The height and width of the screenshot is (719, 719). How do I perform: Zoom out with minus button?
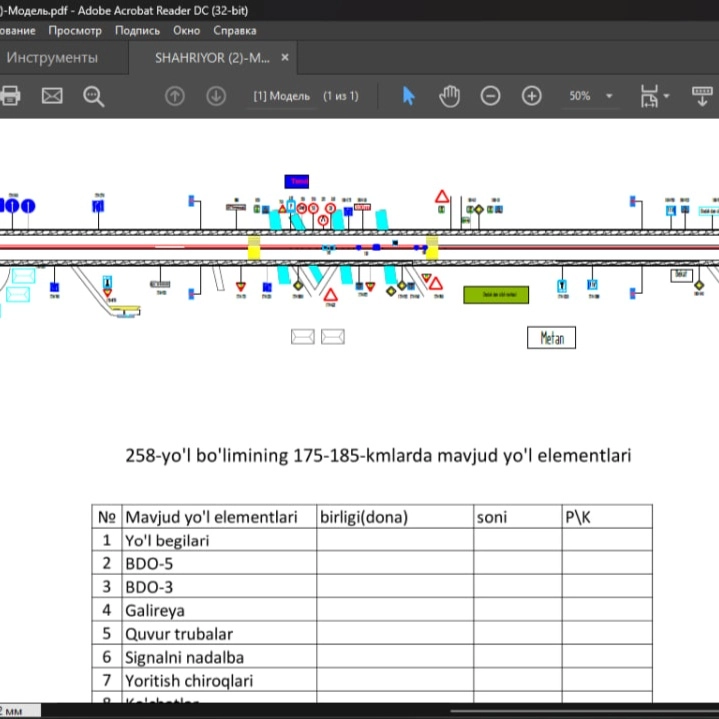[490, 96]
